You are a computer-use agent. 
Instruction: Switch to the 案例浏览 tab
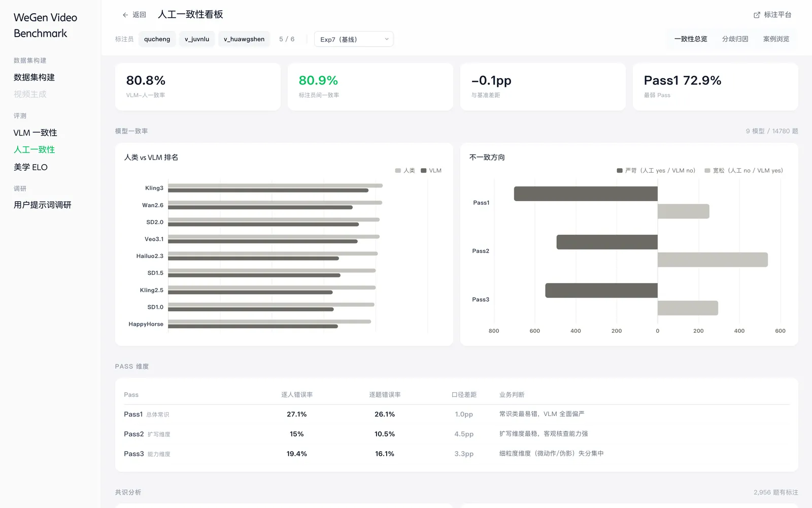776,39
